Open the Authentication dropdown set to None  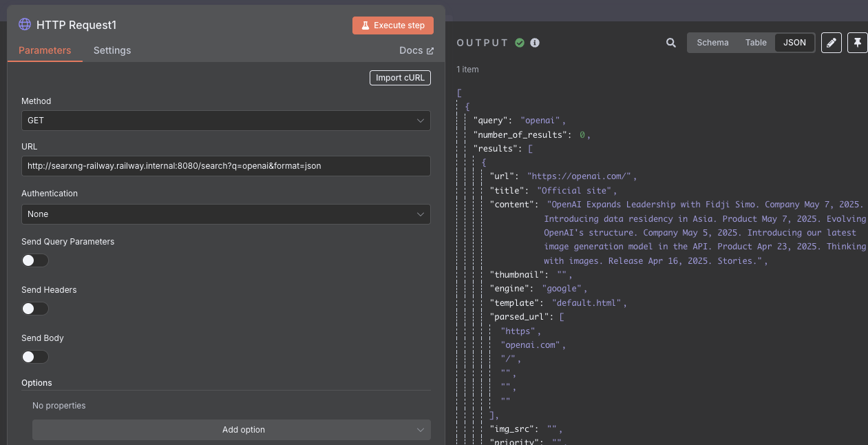coord(227,214)
